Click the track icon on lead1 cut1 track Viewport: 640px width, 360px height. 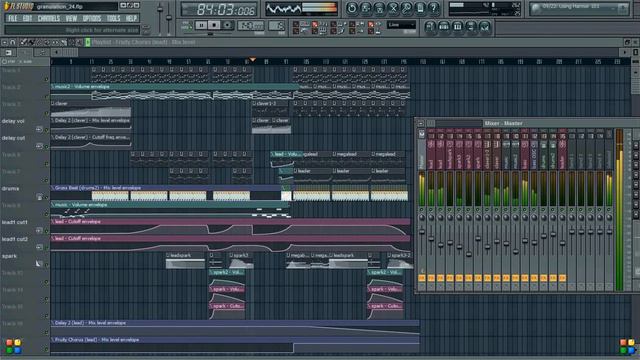click(39, 231)
